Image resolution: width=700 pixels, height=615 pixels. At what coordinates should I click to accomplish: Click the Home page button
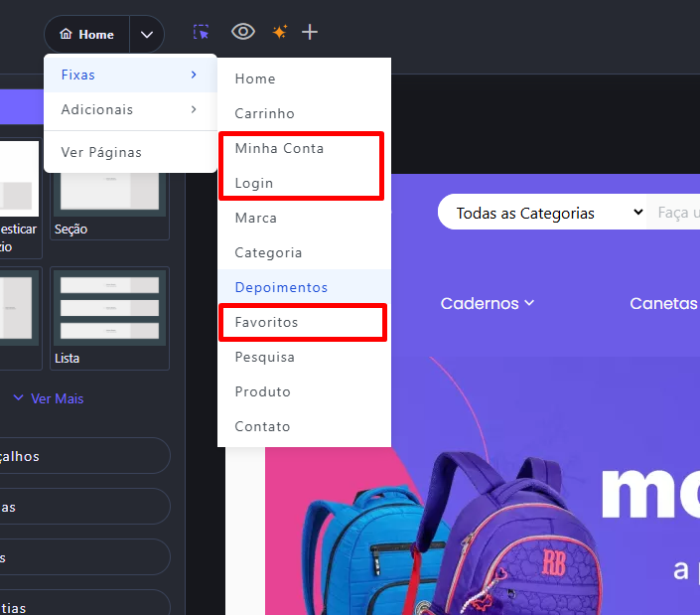coord(86,34)
